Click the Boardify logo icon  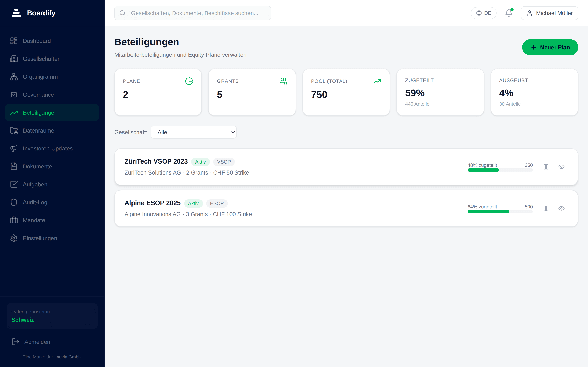click(x=16, y=13)
